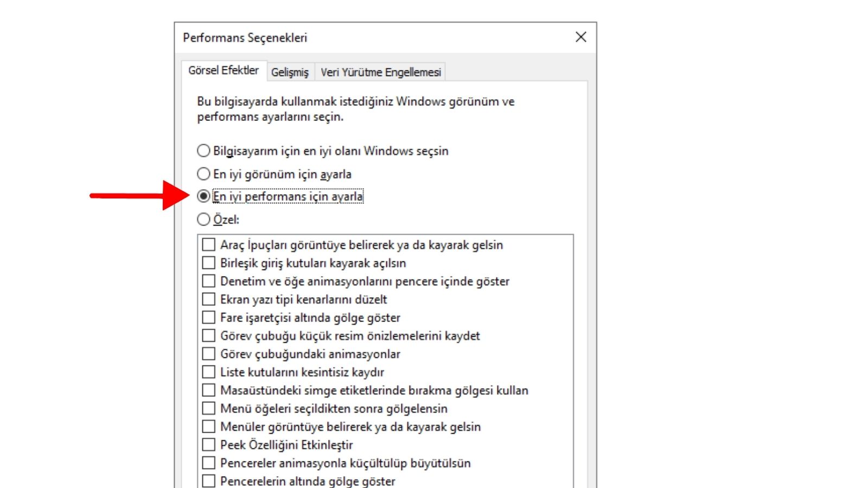Image resolution: width=868 pixels, height=488 pixels.
Task: Check 'Pencereler animasyonla küçültülüp büyütülsün'
Action: [x=209, y=463]
